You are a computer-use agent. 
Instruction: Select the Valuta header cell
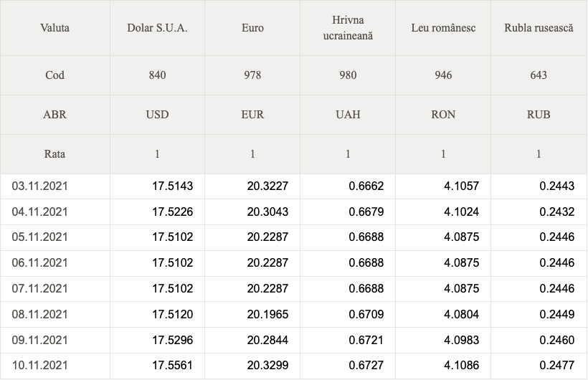click(54, 28)
